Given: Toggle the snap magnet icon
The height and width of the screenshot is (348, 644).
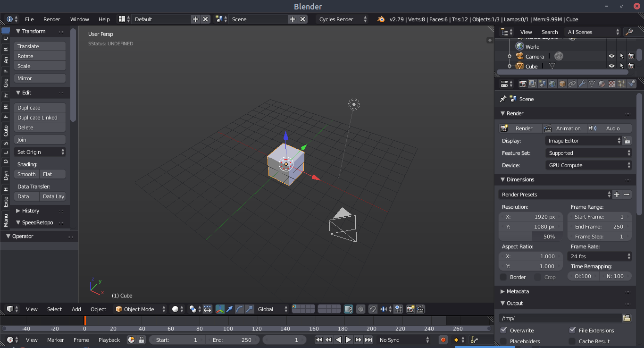Looking at the screenshot, I should coord(373,309).
